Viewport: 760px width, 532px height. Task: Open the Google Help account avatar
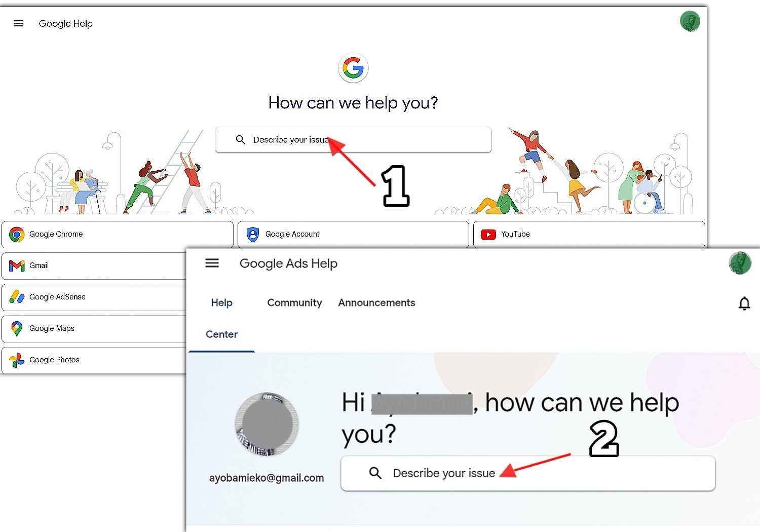pos(690,22)
